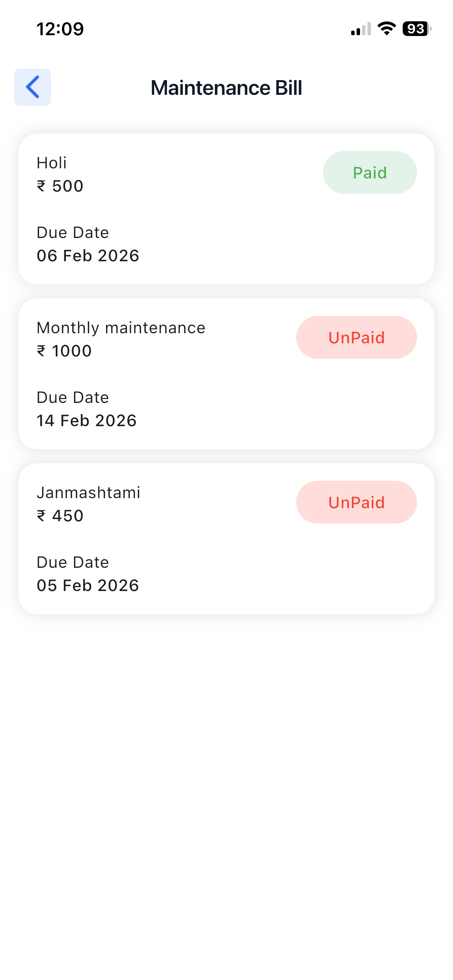453x980 pixels.
Task: Tap the ₹ 1000 amount
Action: [64, 351]
